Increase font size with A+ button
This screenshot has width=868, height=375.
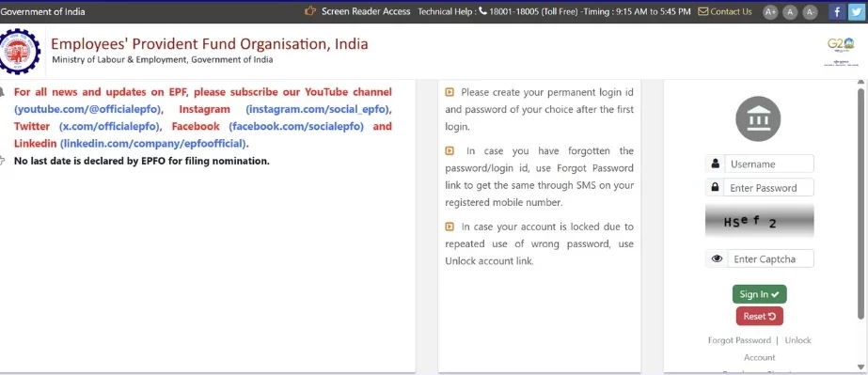[x=770, y=12]
